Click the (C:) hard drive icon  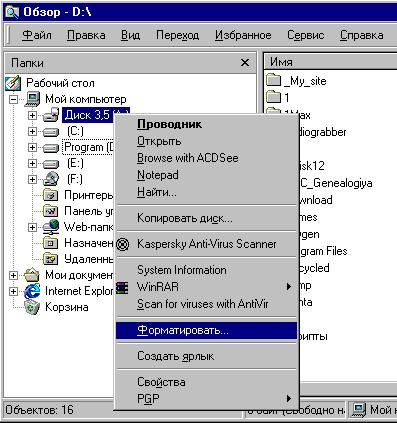click(51, 132)
